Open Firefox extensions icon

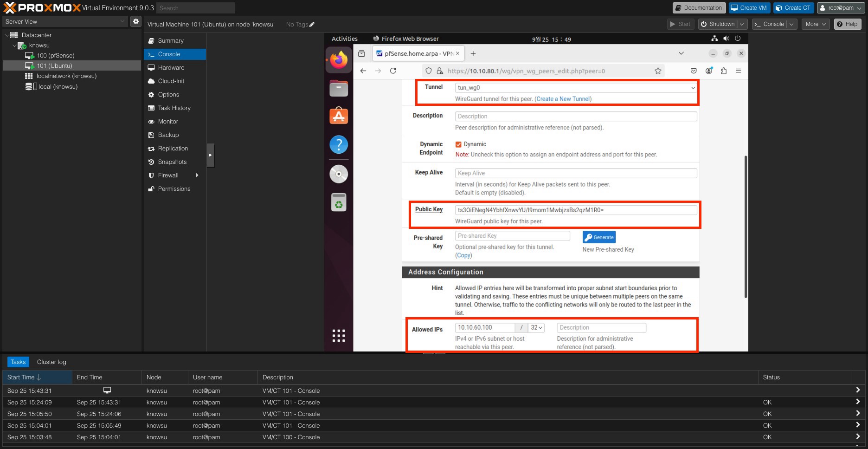coord(724,71)
